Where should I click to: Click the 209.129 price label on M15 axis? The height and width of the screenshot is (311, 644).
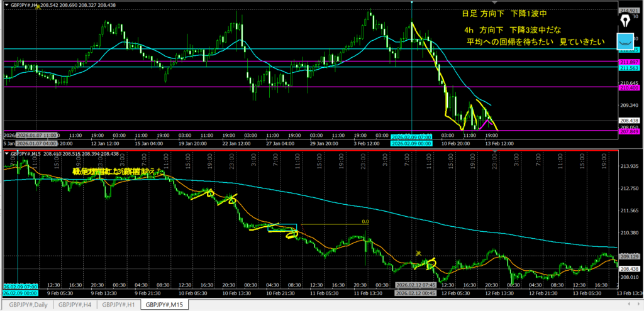coord(630,256)
